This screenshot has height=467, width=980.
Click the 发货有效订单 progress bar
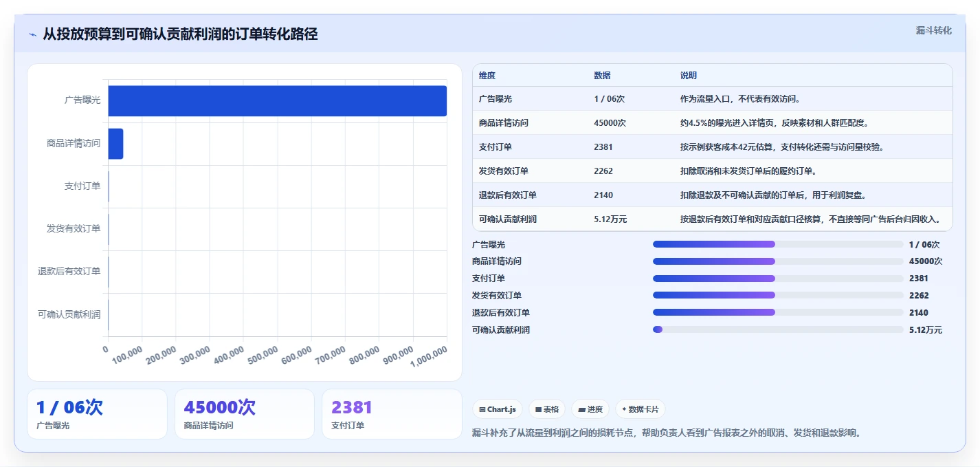point(778,295)
